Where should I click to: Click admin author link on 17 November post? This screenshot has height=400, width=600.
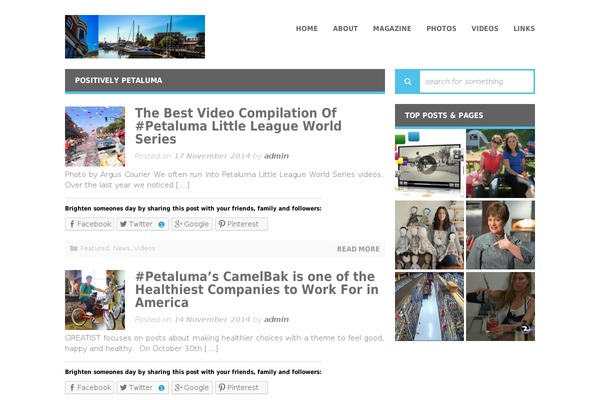(x=276, y=156)
